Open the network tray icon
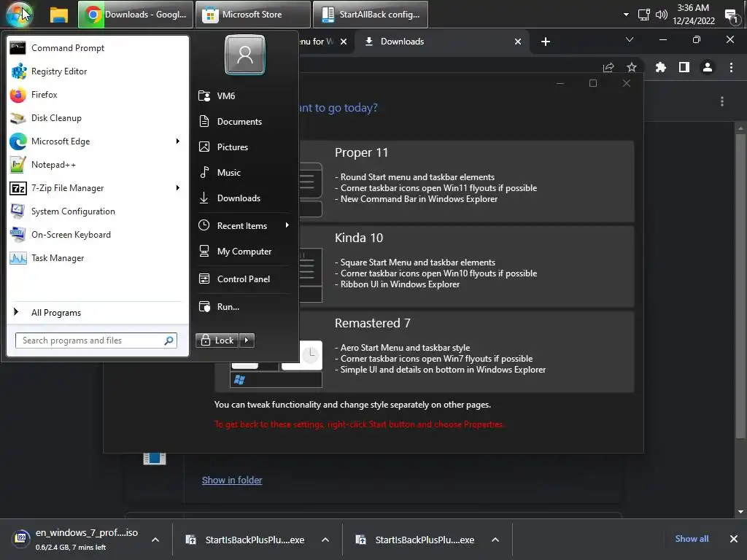747x560 pixels. pos(643,15)
